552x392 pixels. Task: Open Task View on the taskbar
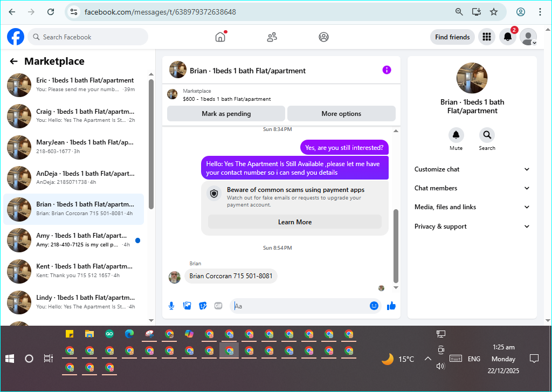[x=48, y=359]
